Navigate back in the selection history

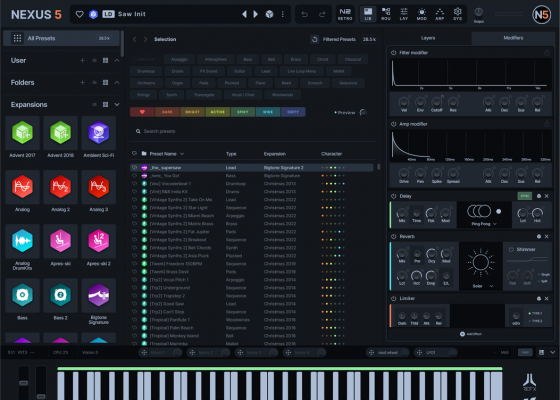tap(135, 39)
